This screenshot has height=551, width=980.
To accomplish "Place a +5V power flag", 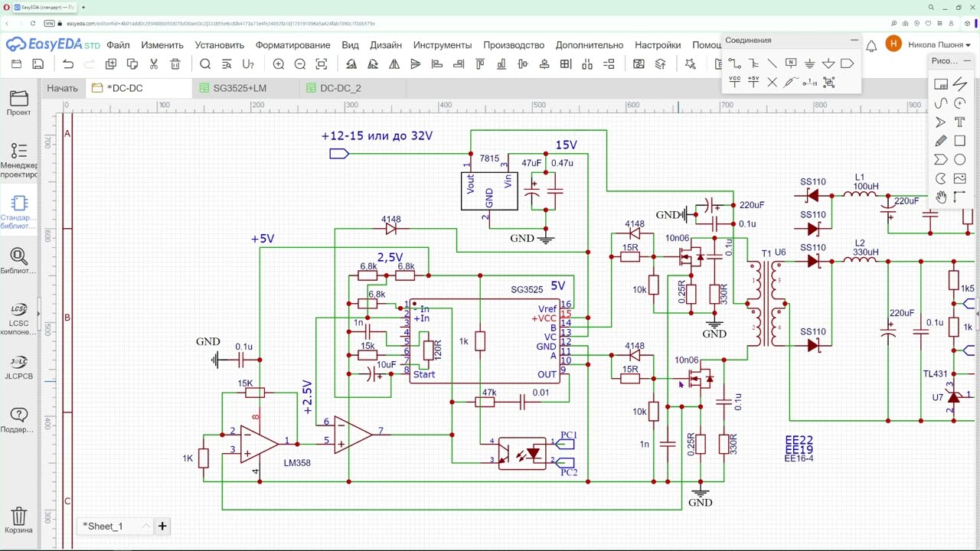I will 753,82.
